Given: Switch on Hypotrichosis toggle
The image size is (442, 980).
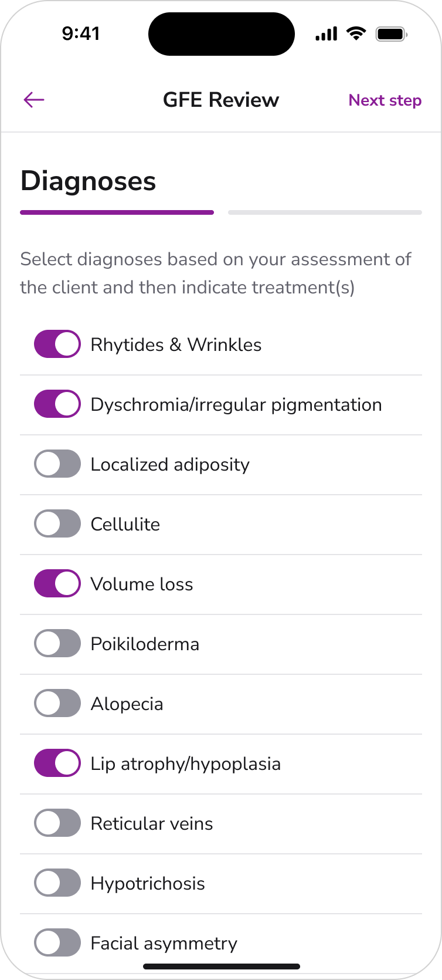Looking at the screenshot, I should 57,883.
